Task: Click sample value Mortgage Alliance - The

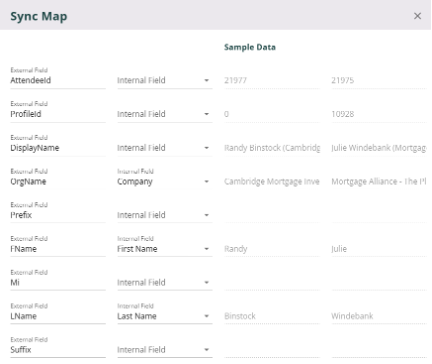Action: tap(379, 181)
